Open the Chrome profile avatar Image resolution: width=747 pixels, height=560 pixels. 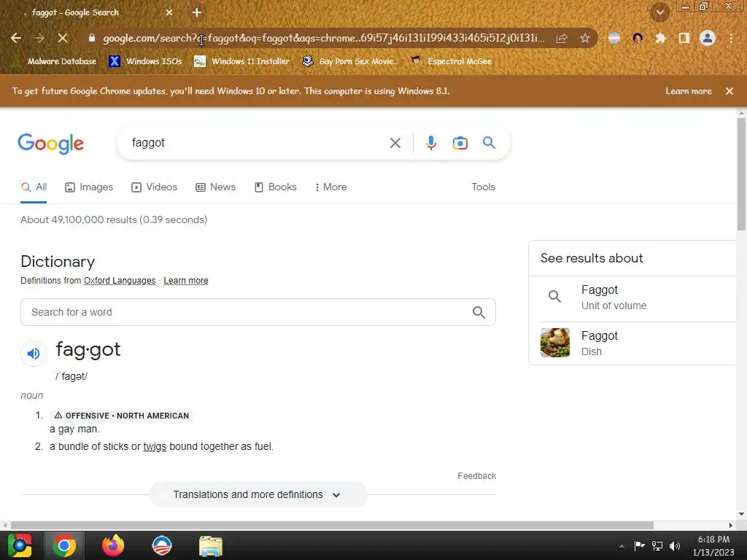(x=708, y=38)
